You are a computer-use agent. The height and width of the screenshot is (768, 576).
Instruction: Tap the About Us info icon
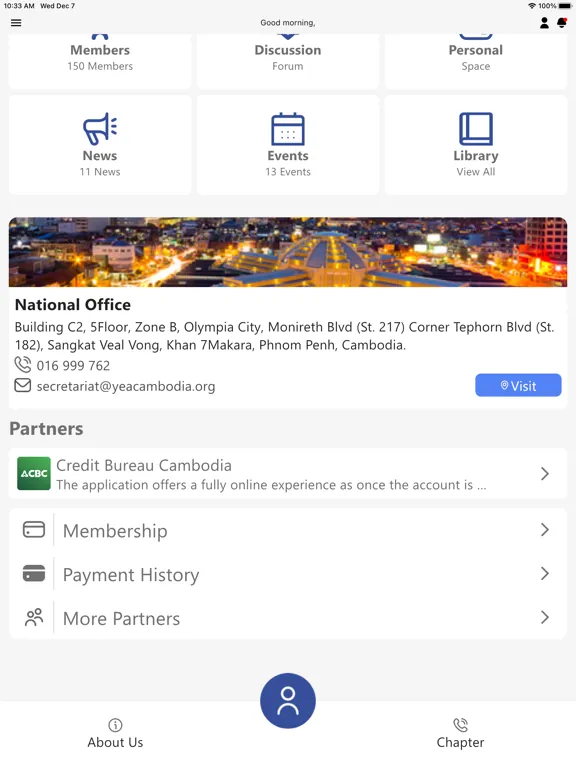pos(115,725)
